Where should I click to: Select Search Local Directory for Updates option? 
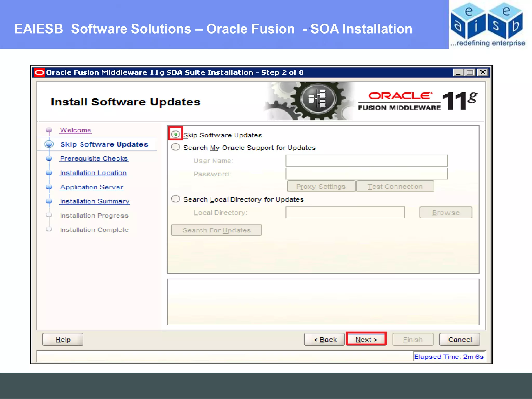(x=176, y=199)
